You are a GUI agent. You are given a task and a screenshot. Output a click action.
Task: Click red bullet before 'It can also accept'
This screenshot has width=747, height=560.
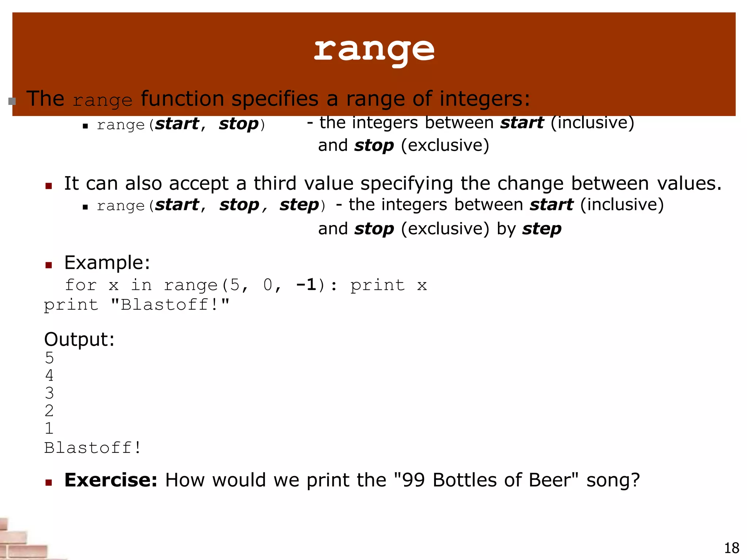(x=49, y=186)
